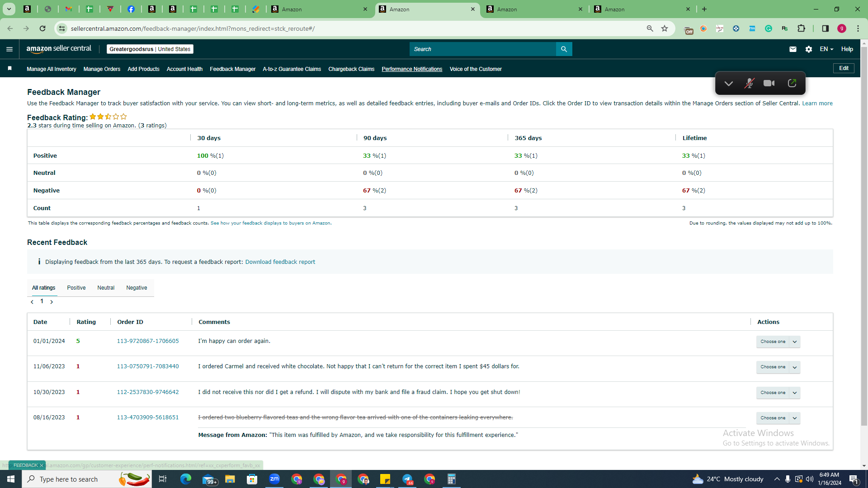Viewport: 868px width, 488px height.
Task: Open the Chrome three-dot menu
Action: (x=858, y=28)
